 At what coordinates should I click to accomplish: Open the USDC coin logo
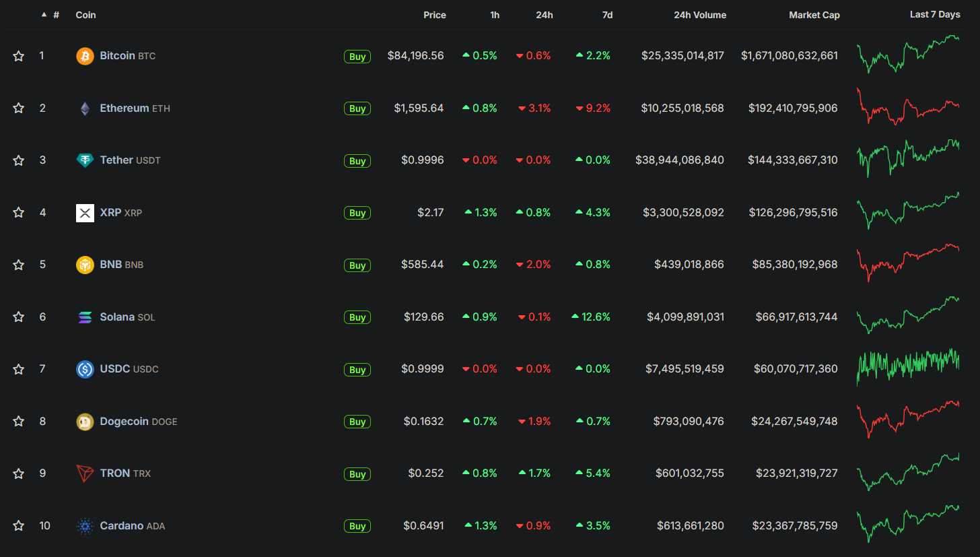click(85, 369)
